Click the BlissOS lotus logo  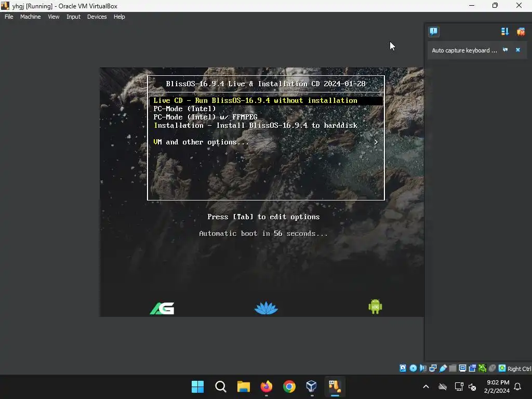(266, 308)
